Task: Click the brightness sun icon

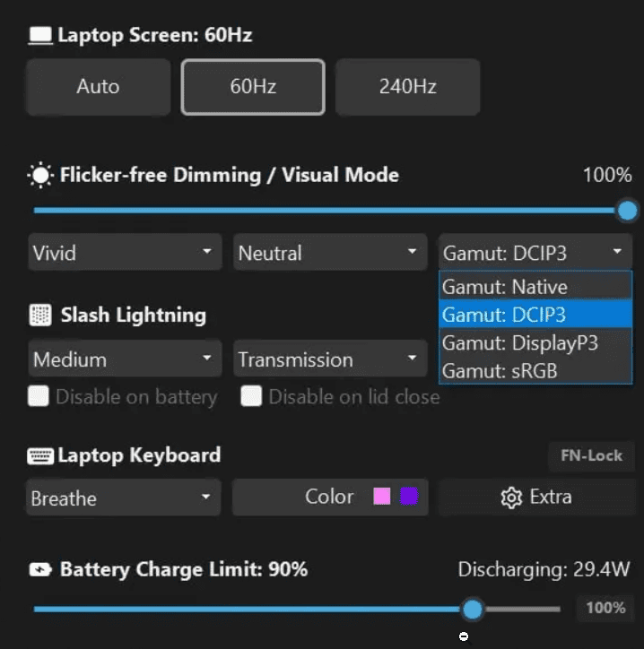Action: click(x=40, y=175)
